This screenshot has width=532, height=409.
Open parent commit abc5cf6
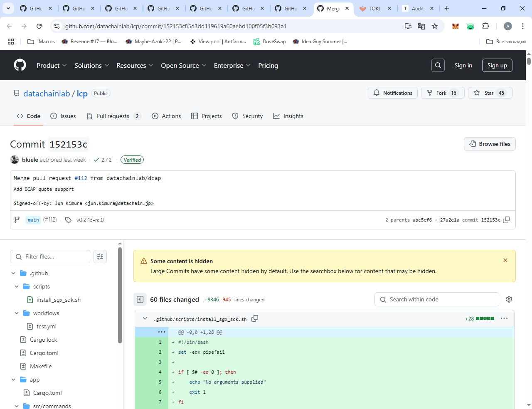tap(422, 220)
